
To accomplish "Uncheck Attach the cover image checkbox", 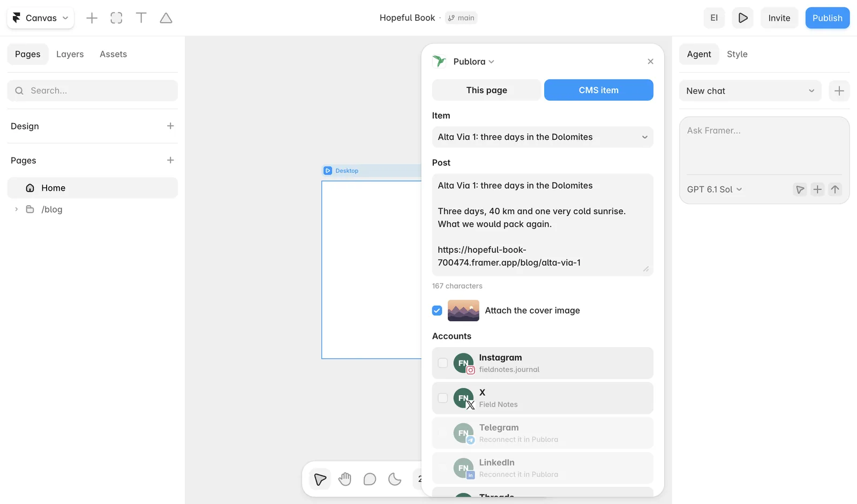I will [437, 311].
